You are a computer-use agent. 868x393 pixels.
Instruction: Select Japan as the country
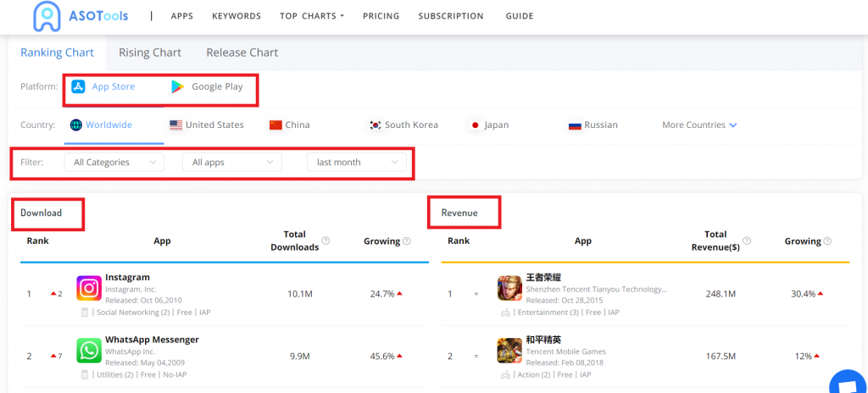tap(489, 125)
